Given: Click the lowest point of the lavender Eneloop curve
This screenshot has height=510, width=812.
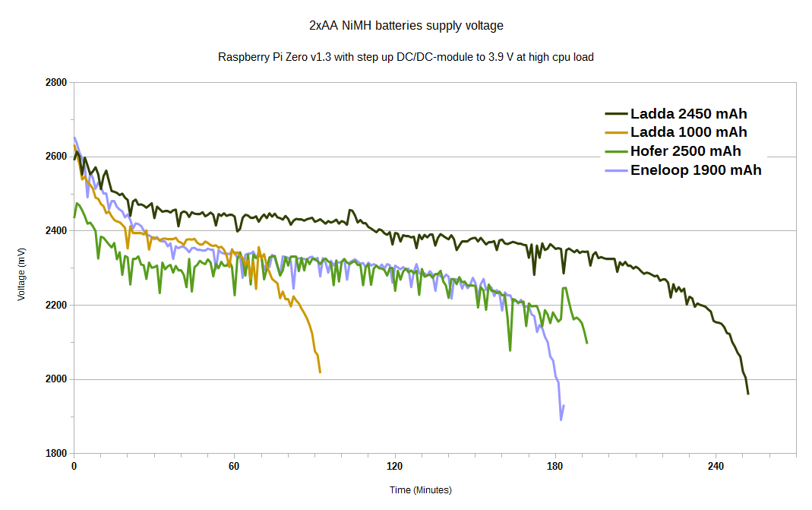Looking at the screenshot, I should tap(561, 420).
